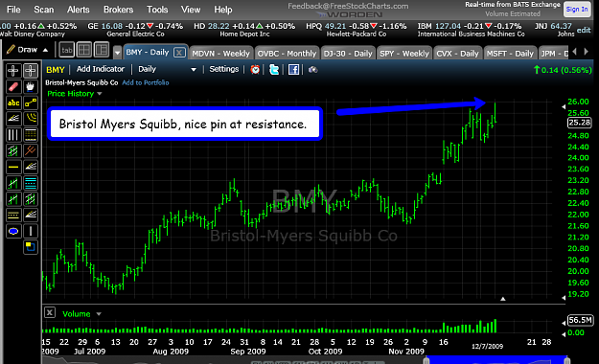Click the 56.5M volume value label
Image resolution: width=599 pixels, height=364 pixels.
[580, 320]
